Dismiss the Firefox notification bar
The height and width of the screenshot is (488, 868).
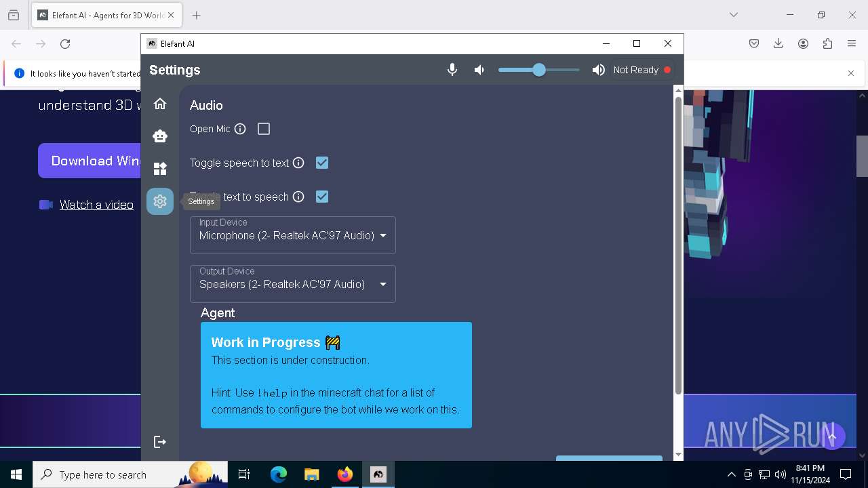(851, 73)
